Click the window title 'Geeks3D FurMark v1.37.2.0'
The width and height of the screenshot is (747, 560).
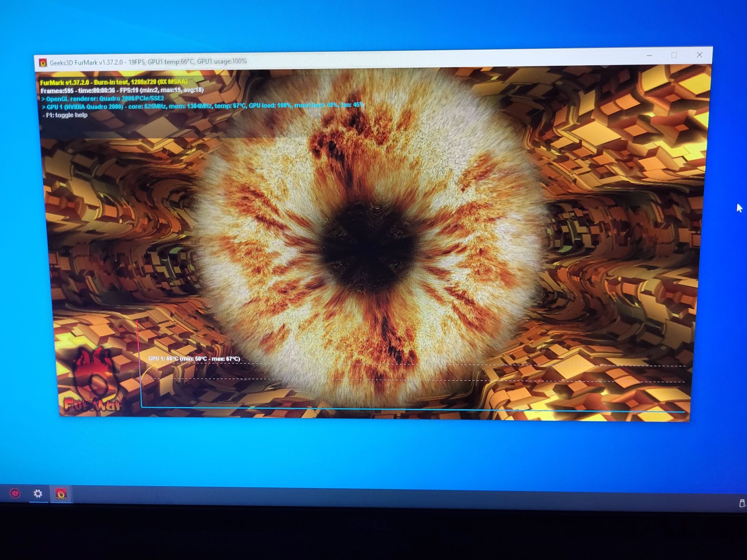[x=86, y=62]
